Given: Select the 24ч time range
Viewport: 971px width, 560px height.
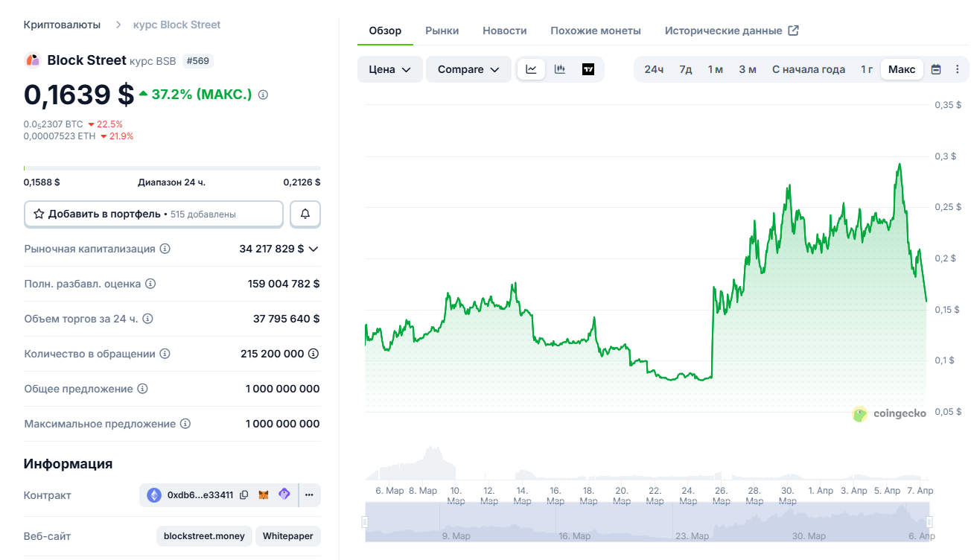Looking at the screenshot, I should pos(654,69).
